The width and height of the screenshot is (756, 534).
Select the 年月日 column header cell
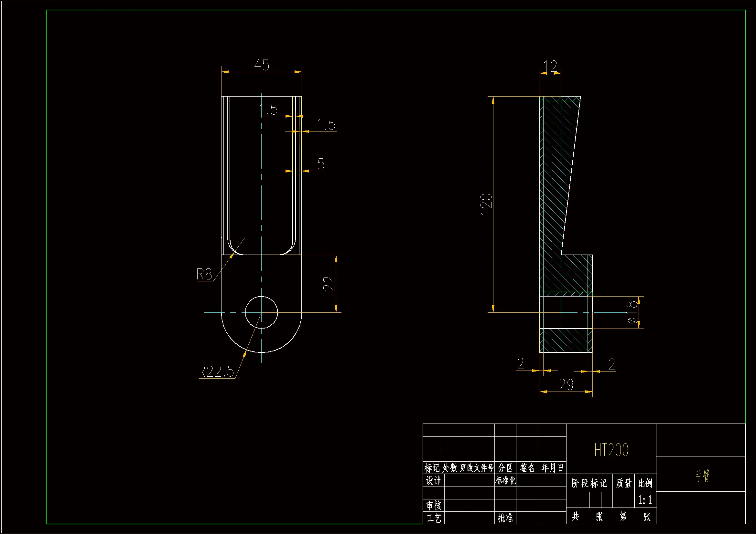(x=552, y=468)
